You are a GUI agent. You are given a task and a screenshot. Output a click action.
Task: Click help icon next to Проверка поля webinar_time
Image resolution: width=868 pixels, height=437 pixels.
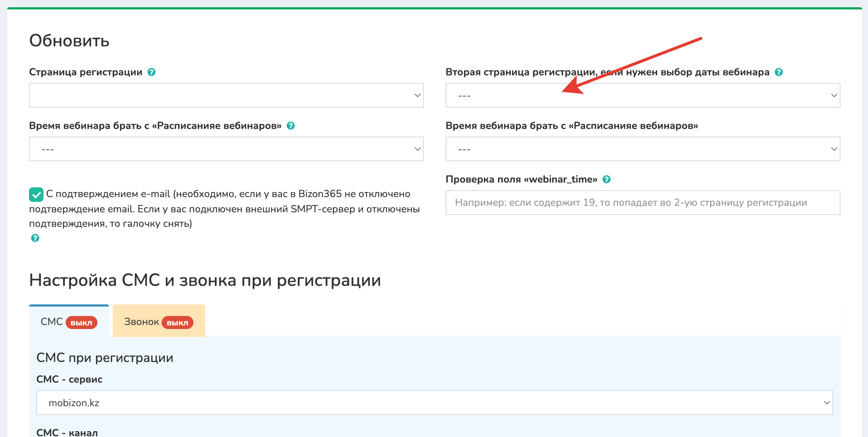(x=606, y=179)
